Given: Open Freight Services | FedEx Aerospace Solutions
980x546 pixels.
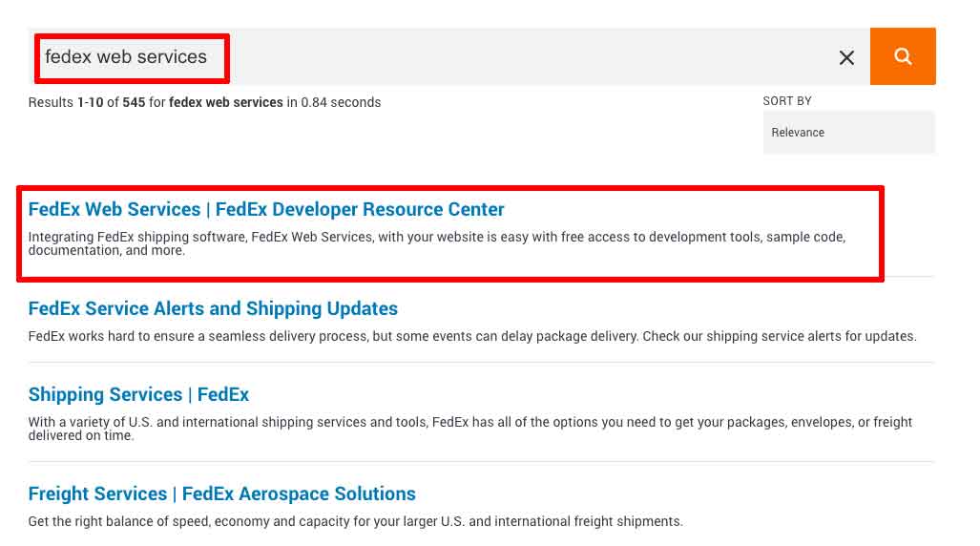Looking at the screenshot, I should pyautogui.click(x=221, y=494).
